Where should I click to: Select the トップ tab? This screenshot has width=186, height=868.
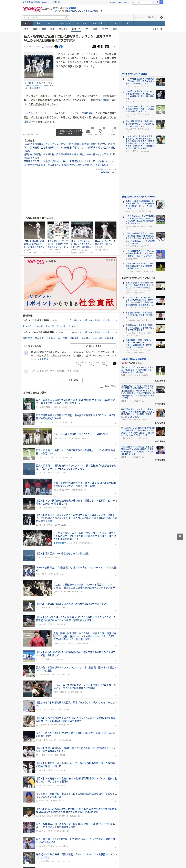tap(27, 24)
